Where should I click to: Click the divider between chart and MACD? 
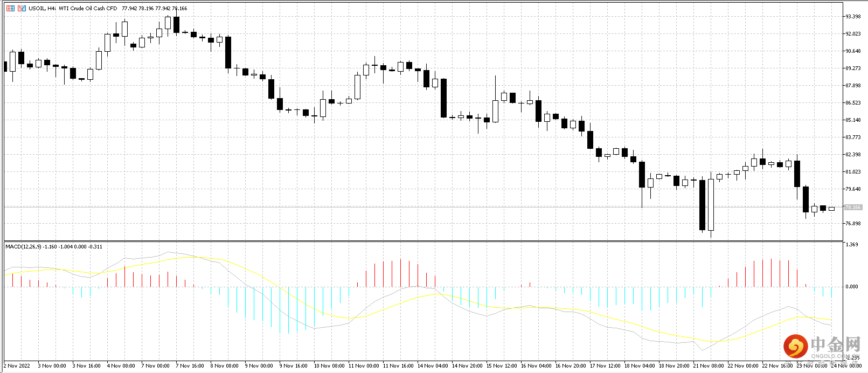click(x=423, y=241)
